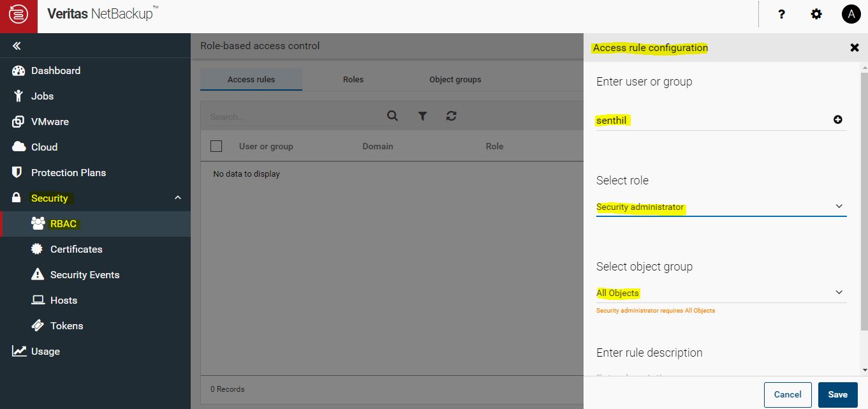
Task: Open the NetBackup help
Action: pyautogui.click(x=781, y=13)
